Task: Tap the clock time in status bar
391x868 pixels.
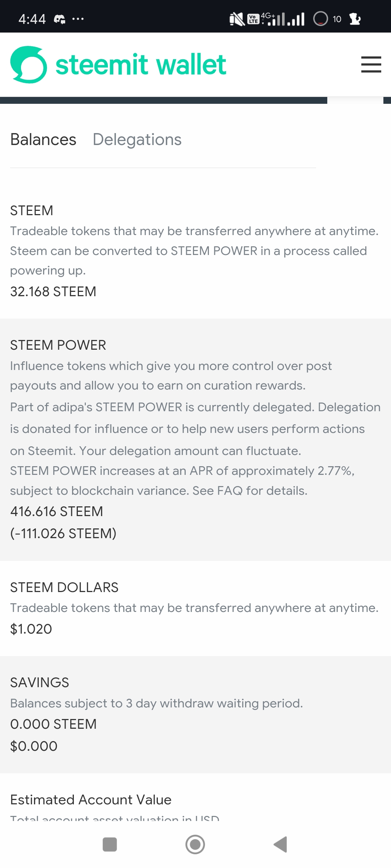Action: pyautogui.click(x=32, y=19)
